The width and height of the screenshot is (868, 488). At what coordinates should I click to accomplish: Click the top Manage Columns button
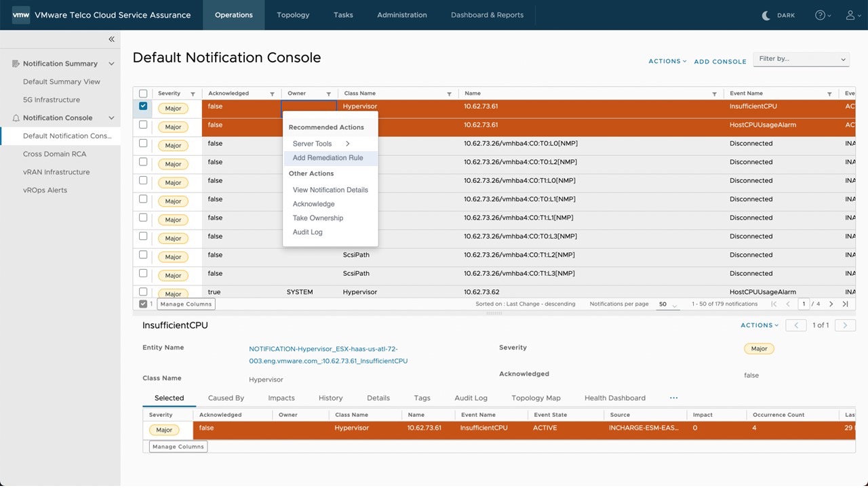(x=186, y=304)
